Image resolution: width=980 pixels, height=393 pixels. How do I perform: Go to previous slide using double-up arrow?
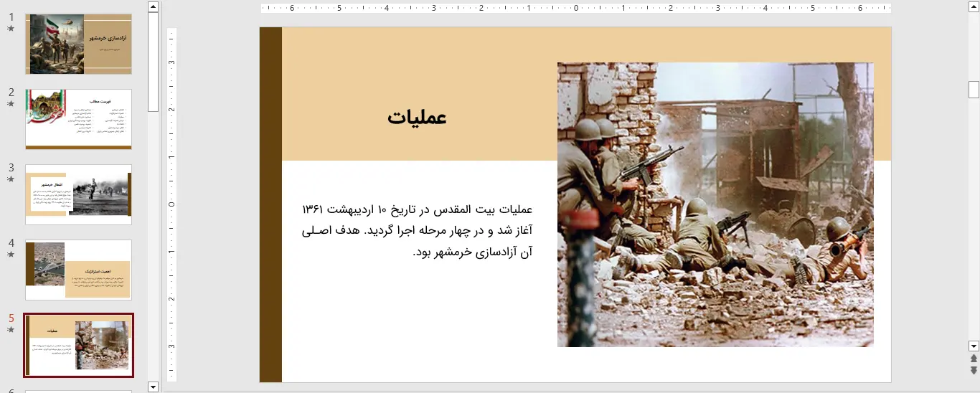(974, 359)
